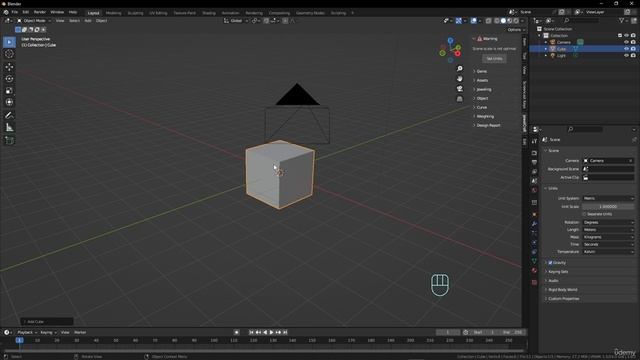Click viewport gizmo blue Z axis

coord(450,40)
